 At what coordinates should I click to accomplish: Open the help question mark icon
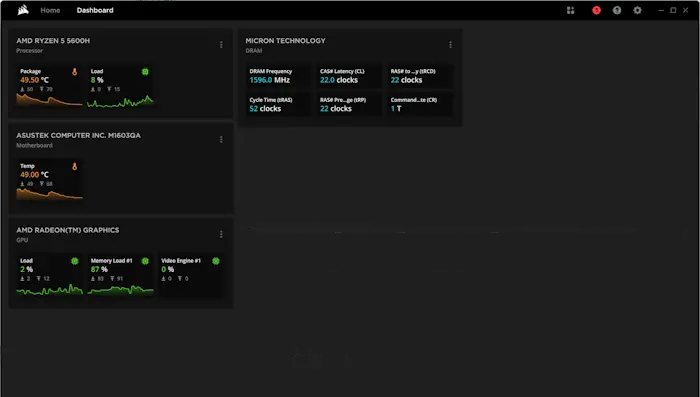pos(617,10)
